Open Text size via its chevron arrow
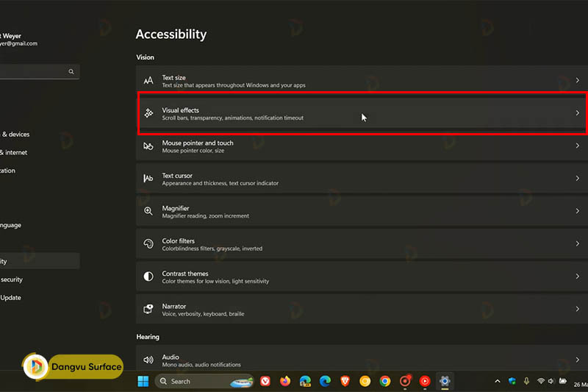This screenshot has height=392, width=588. tap(577, 81)
